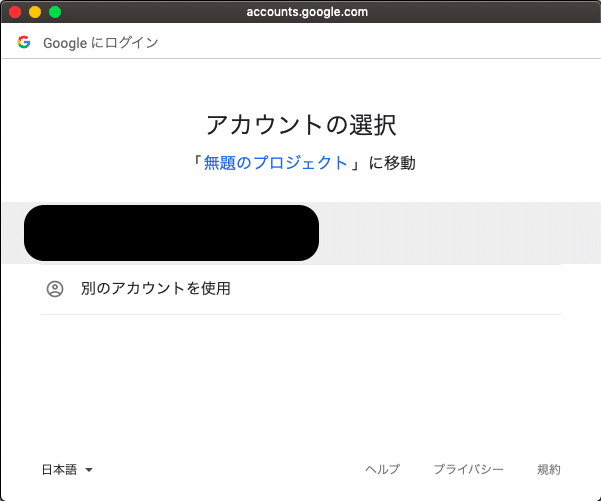The width and height of the screenshot is (601, 501).
Task: Click the person icon for another account
Action: (55, 289)
